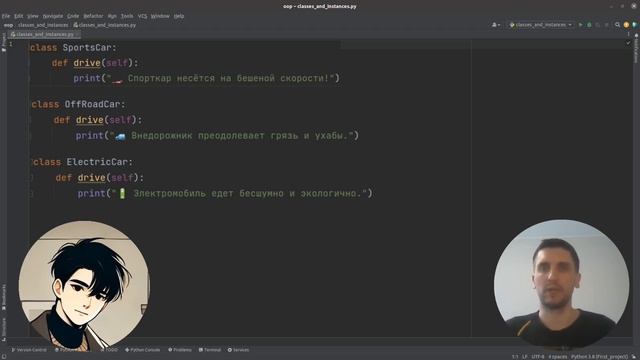Viewport: 640px width, 360px height.
Task: Open the user account dropdown
Action: (x=496, y=25)
